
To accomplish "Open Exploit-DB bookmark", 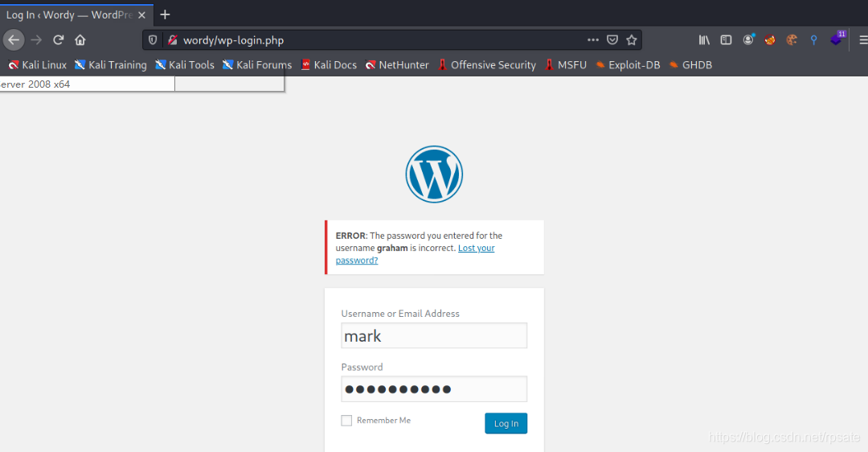I will click(628, 65).
